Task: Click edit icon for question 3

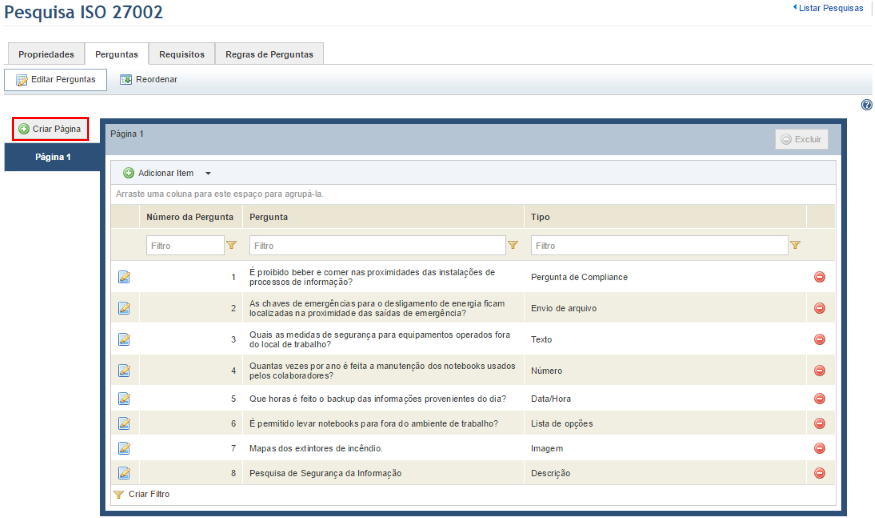Action: (x=124, y=339)
